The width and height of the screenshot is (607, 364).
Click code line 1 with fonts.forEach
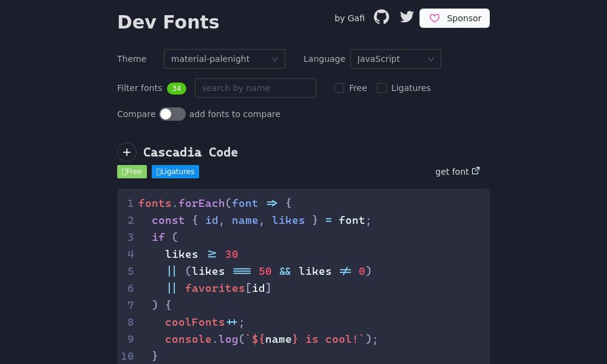(x=215, y=203)
